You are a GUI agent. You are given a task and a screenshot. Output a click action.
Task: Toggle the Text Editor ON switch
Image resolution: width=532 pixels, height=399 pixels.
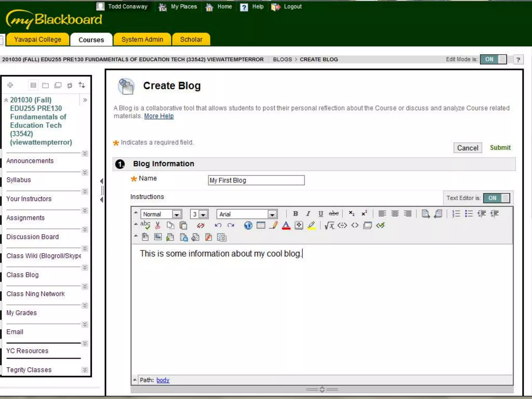[x=496, y=198]
